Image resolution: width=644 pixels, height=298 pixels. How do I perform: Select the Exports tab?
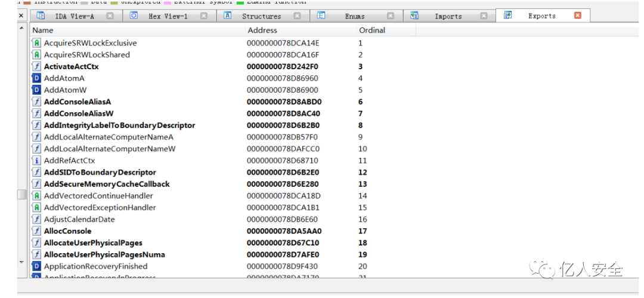(543, 16)
